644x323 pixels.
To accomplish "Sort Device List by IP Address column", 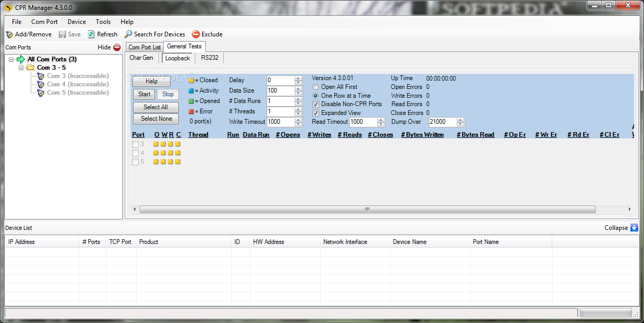I will (42, 242).
